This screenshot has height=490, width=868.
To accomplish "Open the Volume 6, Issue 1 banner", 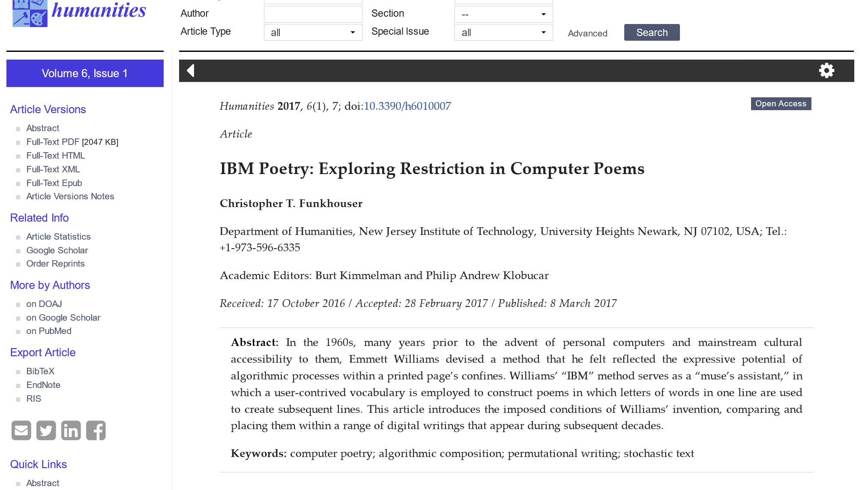I will pos(85,73).
